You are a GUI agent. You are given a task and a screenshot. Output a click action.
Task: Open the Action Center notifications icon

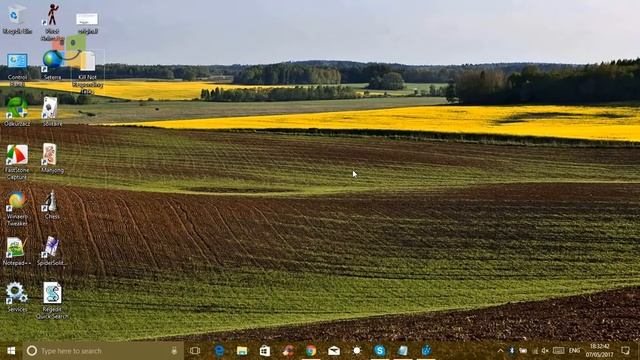click(625, 351)
